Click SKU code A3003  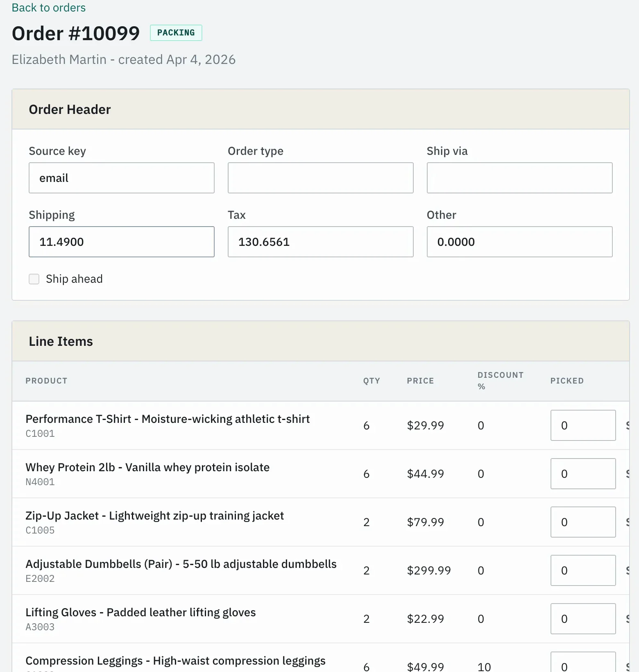(x=40, y=627)
